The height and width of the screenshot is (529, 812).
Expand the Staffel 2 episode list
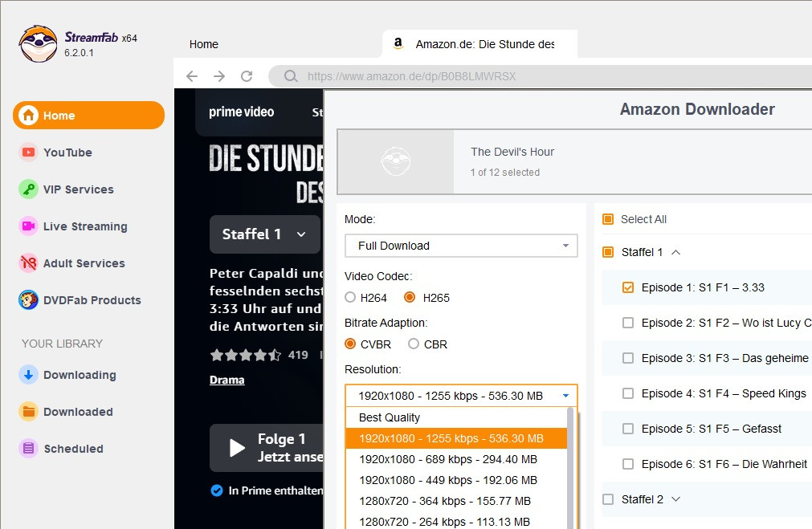675,499
